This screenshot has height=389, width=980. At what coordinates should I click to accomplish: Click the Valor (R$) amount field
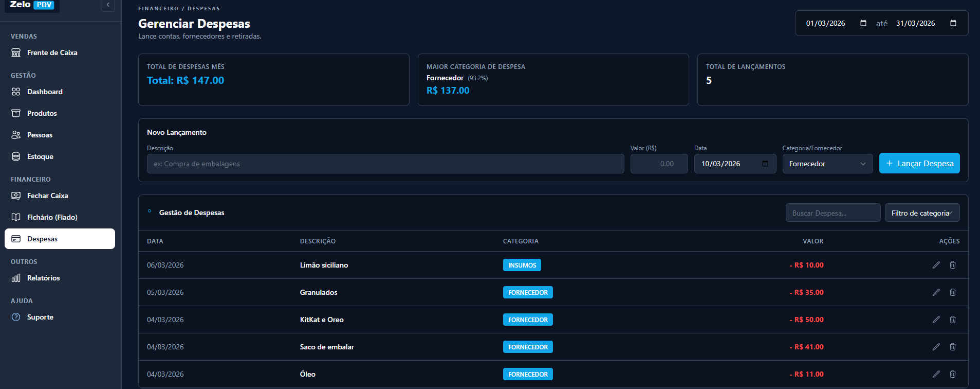coord(659,164)
